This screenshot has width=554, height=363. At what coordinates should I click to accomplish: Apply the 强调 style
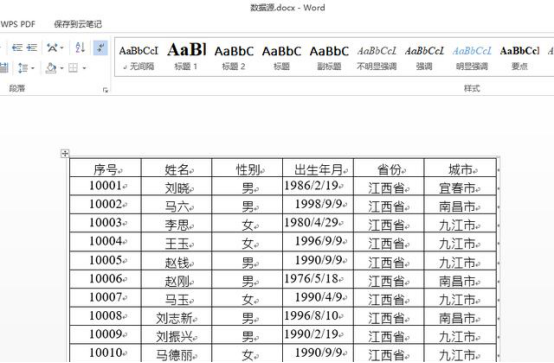424,57
